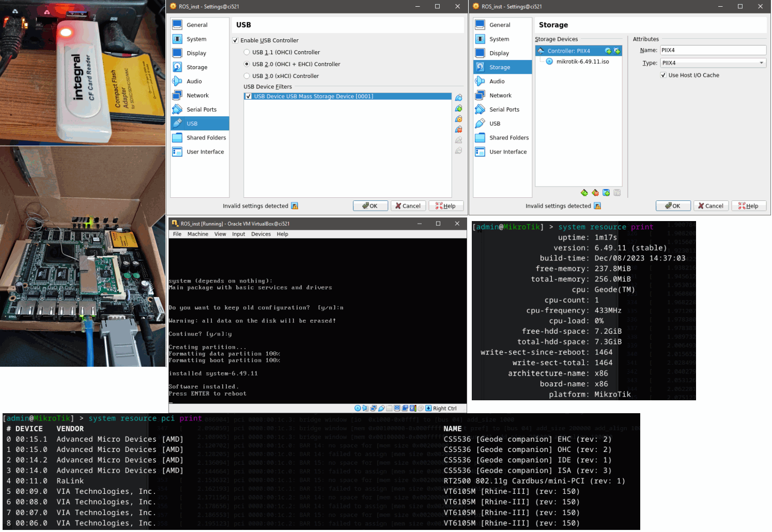Click the optical drives status bar icon

[358, 408]
